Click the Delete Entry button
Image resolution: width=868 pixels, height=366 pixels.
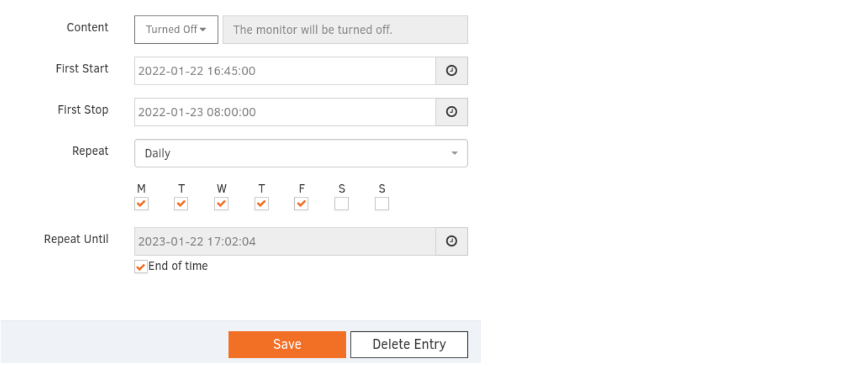coord(409,344)
